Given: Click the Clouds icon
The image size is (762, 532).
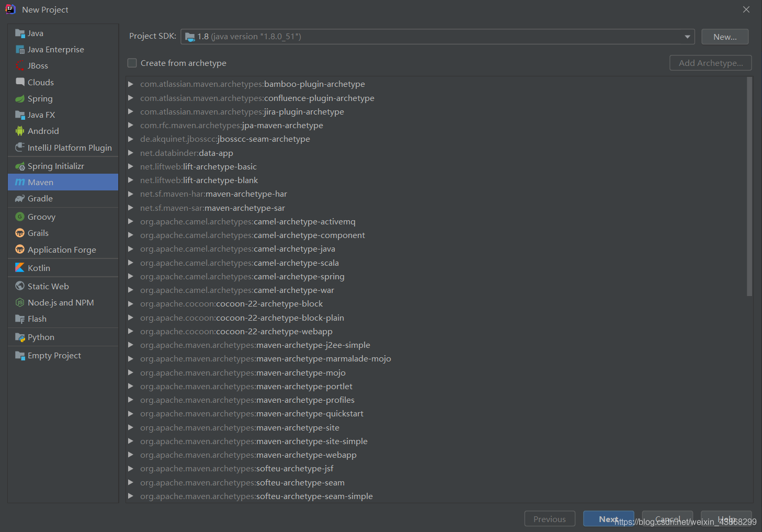Looking at the screenshot, I should [20, 82].
